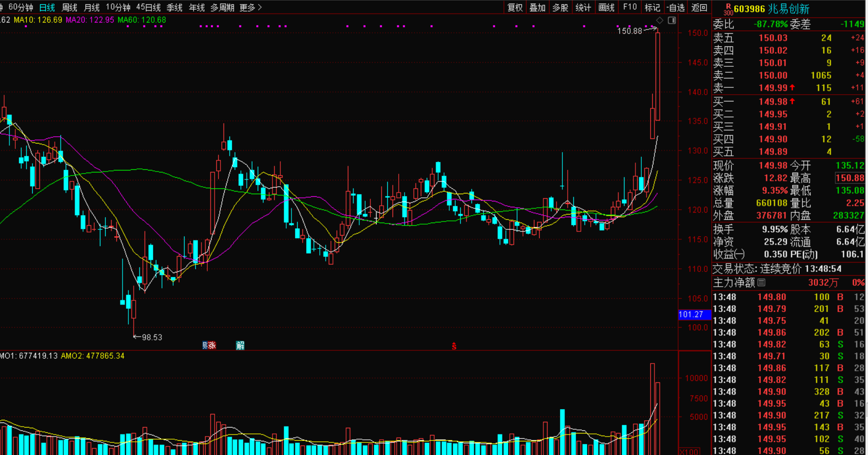Click the red 涨 marker on chart
868x455 pixels.
(x=212, y=346)
